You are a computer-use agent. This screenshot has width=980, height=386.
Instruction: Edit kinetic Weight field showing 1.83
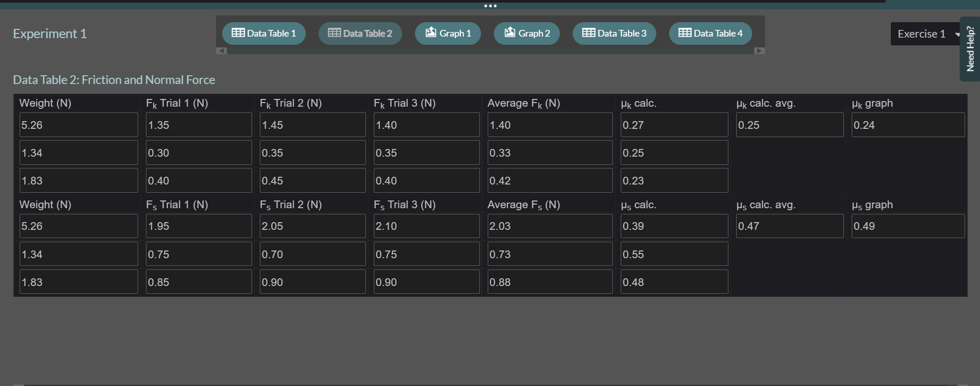[79, 181]
